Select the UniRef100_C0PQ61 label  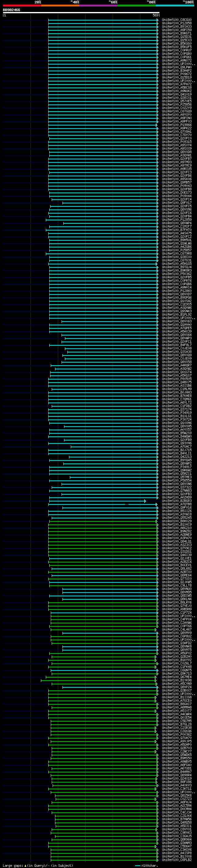click(176, 57)
